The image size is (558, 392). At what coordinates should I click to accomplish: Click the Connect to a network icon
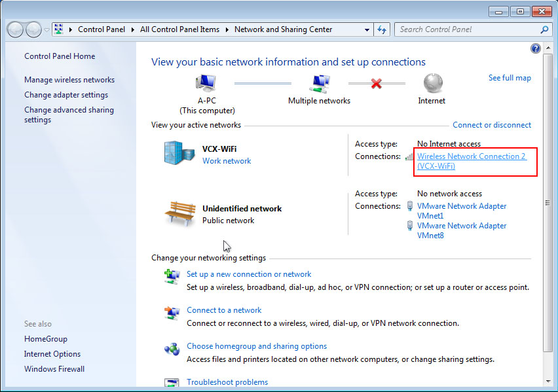(x=172, y=313)
